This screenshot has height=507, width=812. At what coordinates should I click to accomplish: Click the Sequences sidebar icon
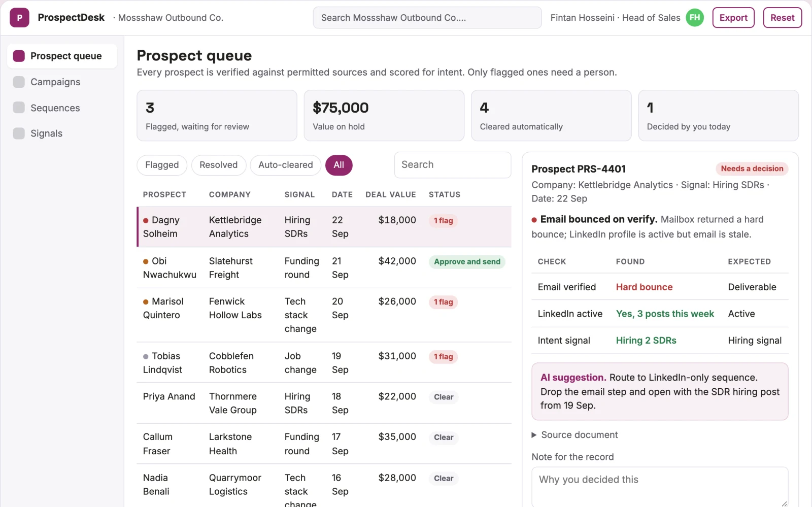(19, 108)
